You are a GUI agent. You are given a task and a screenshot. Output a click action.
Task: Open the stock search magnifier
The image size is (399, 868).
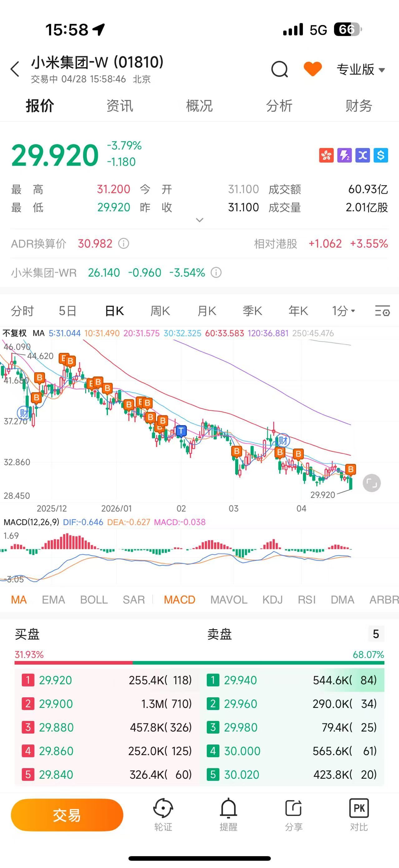pyautogui.click(x=280, y=69)
